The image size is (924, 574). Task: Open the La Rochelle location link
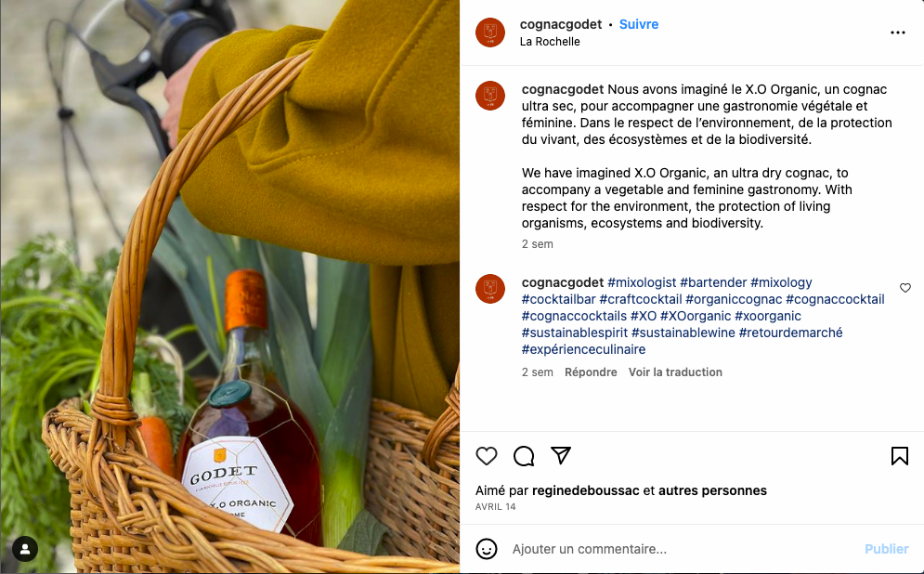pyautogui.click(x=550, y=42)
